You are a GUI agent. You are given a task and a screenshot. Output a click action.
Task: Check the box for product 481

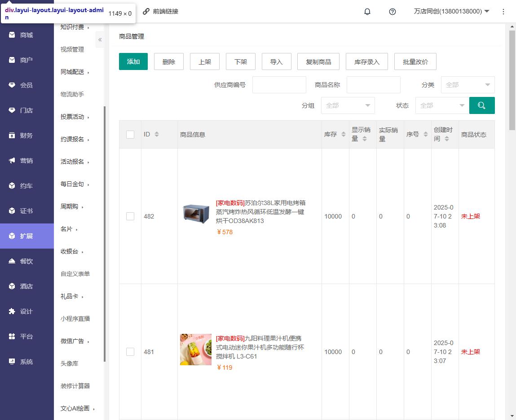tap(130, 352)
